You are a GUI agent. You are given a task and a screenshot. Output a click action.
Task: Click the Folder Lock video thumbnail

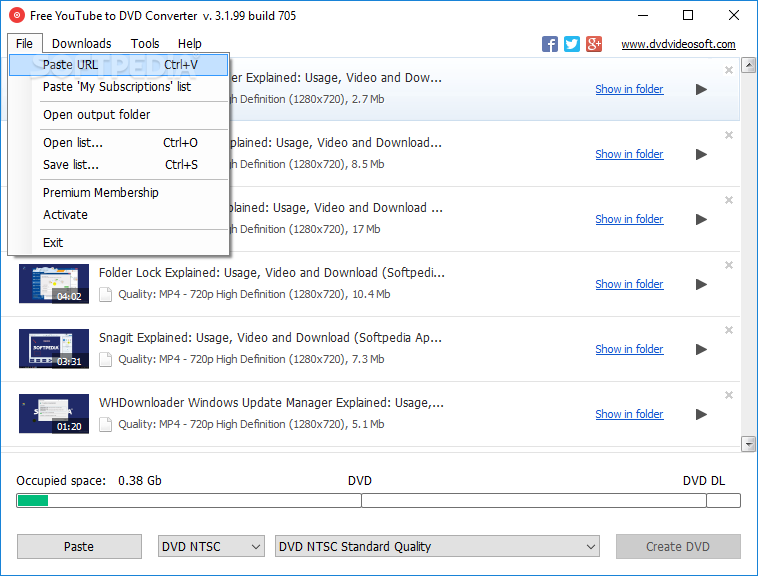pos(54,284)
